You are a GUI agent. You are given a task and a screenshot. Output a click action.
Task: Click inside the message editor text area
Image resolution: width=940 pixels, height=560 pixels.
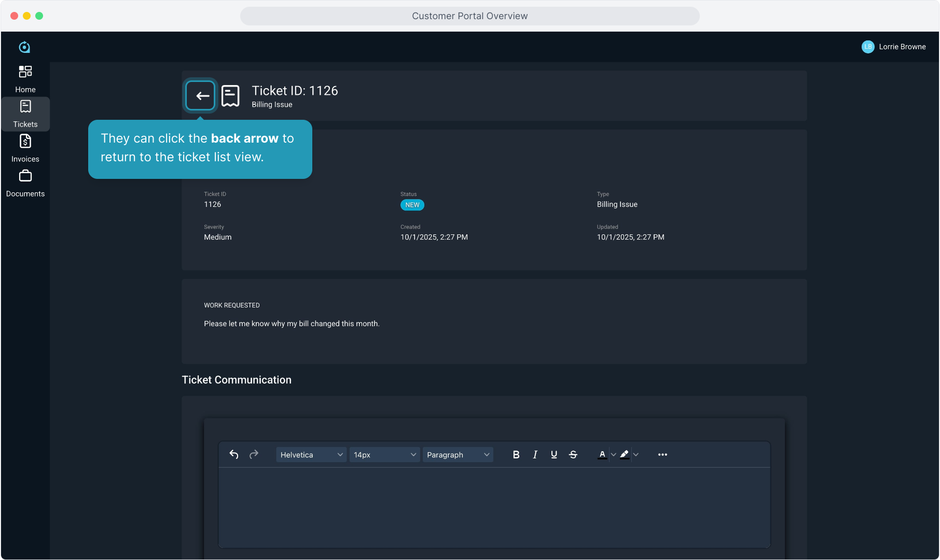[x=494, y=507]
